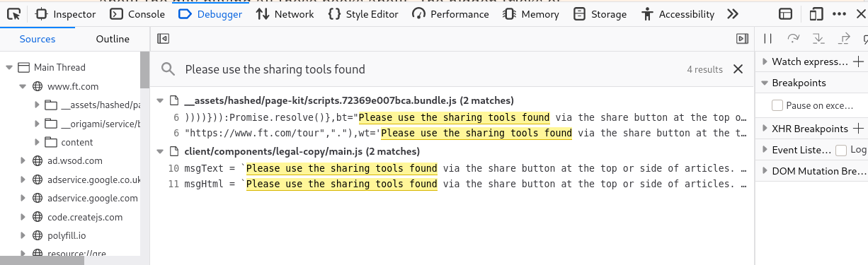This screenshot has height=265, width=868.
Task: Enable Pause on exceptions checkbox
Action: pos(777,106)
